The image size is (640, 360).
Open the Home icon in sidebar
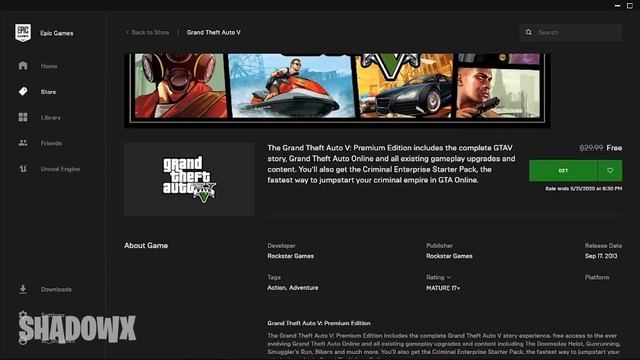[x=23, y=66]
